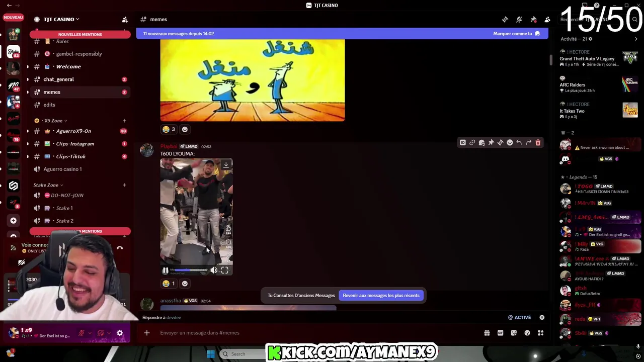Open microphone options dropdown arrow

click(90, 333)
